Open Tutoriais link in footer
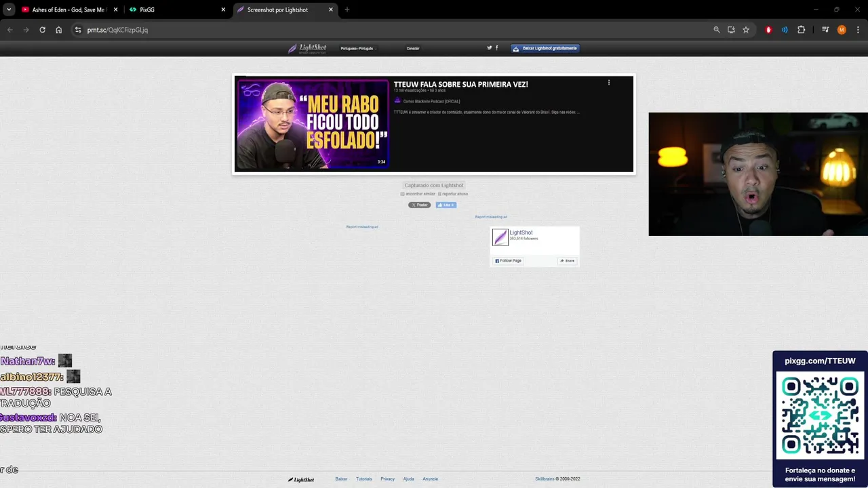868x488 pixels. (x=364, y=479)
